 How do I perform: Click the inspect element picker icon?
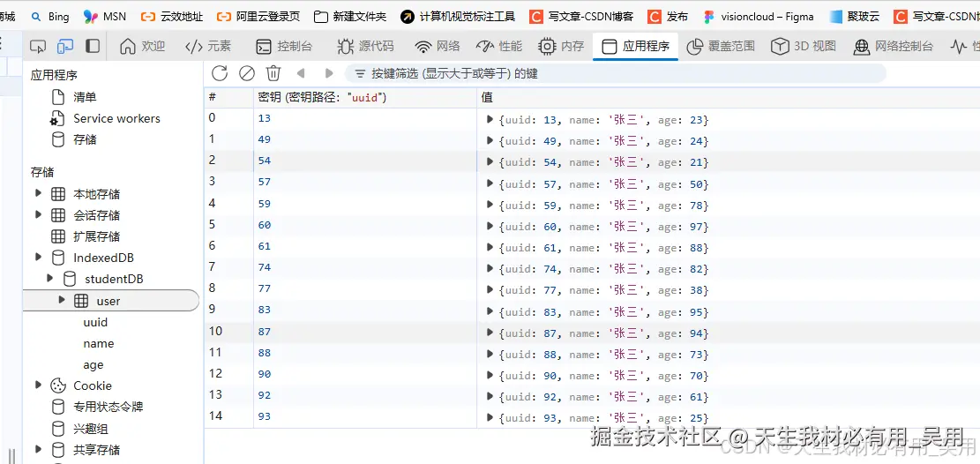pyautogui.click(x=38, y=46)
